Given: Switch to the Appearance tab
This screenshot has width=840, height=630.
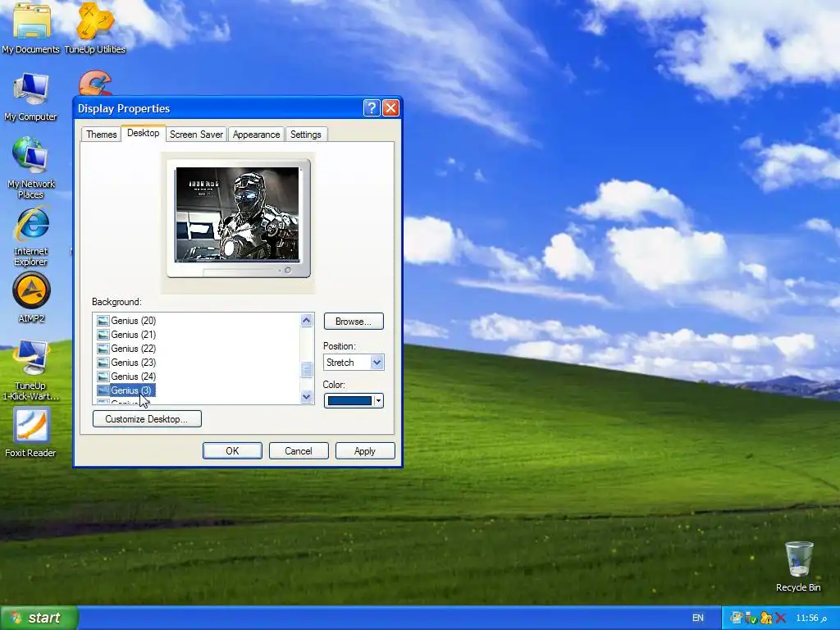Looking at the screenshot, I should tap(256, 135).
